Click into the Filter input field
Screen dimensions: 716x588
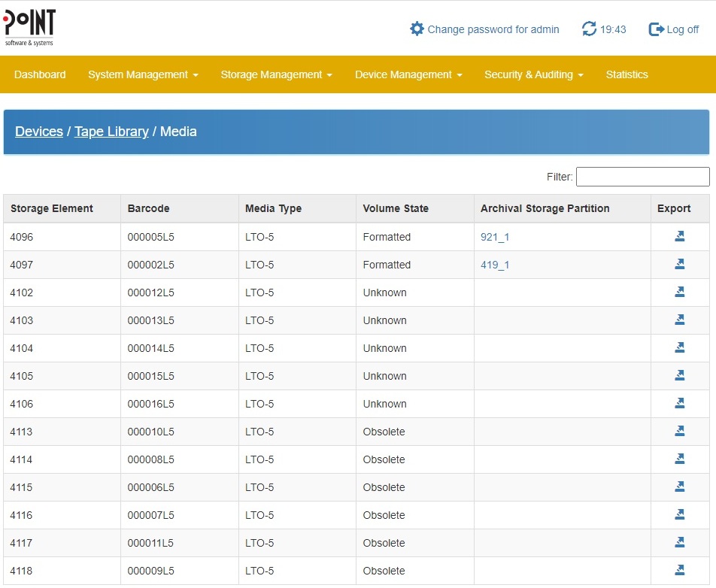tap(642, 177)
